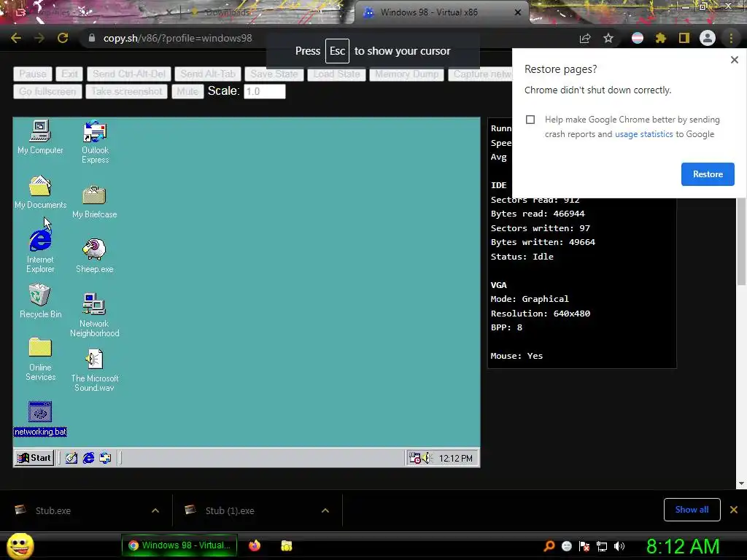Open Firefox from the taskbar
Viewport: 747px width, 560px height.
pyautogui.click(x=255, y=545)
